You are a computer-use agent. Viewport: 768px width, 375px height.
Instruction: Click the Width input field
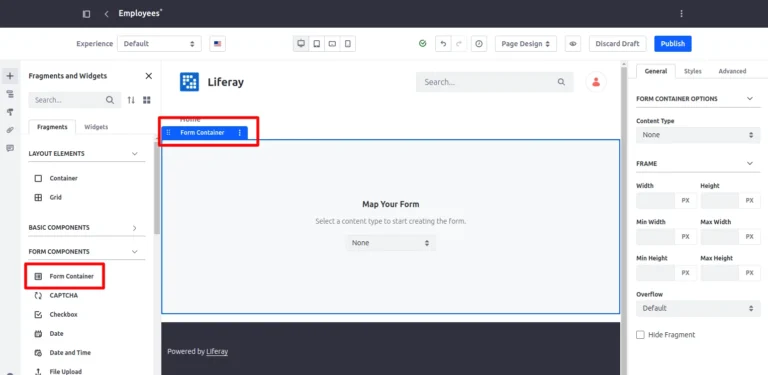(x=655, y=201)
